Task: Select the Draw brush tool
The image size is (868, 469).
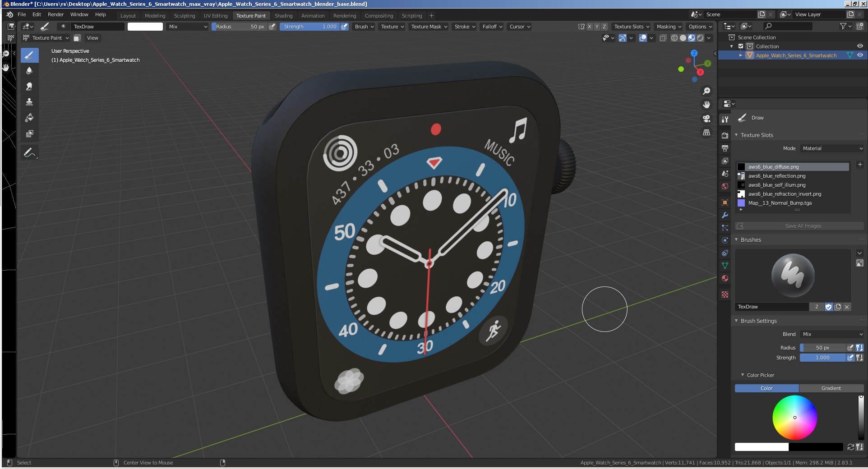Action: pyautogui.click(x=29, y=55)
